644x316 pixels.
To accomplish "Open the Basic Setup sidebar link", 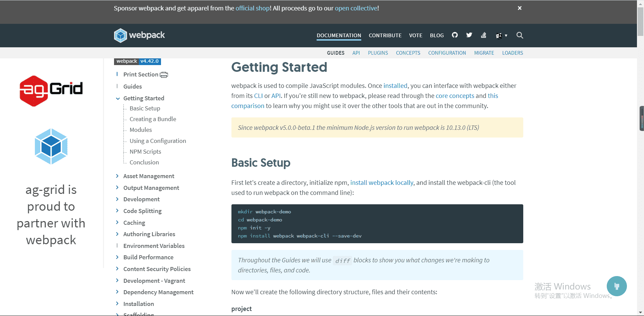I will 145,108.
